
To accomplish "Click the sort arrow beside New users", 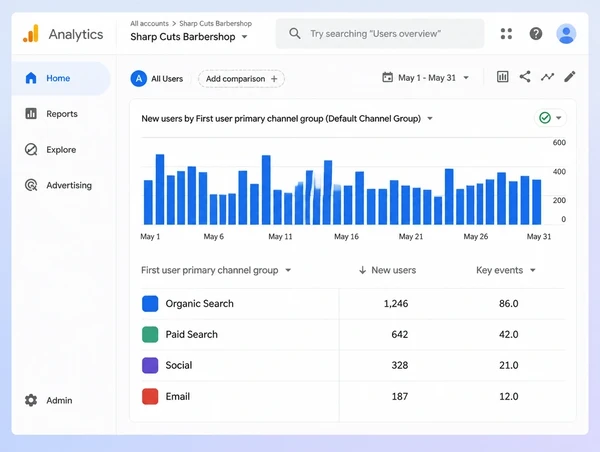I will (362, 270).
